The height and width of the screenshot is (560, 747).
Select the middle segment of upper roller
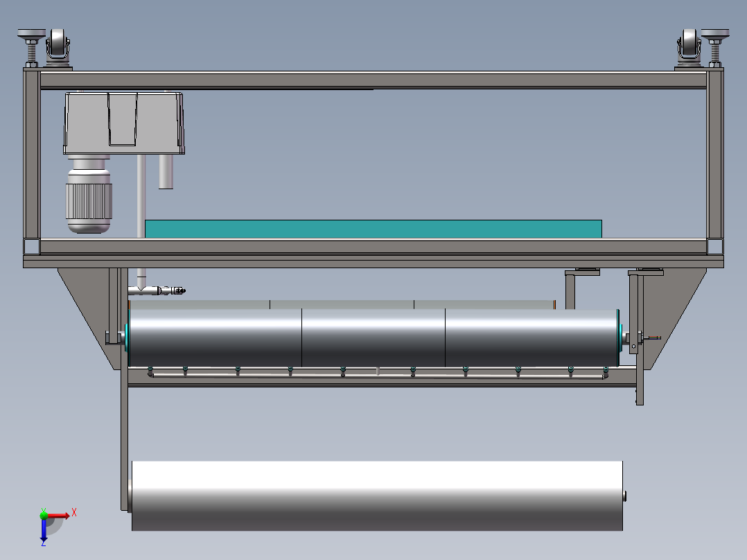pos(373,338)
